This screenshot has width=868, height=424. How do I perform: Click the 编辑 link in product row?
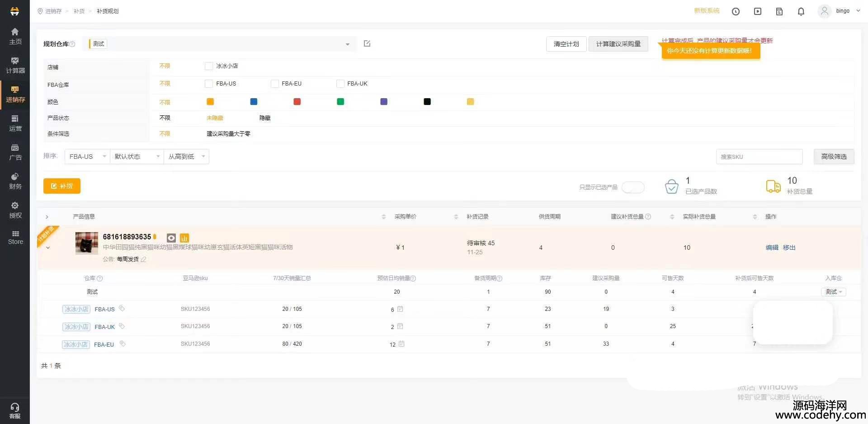pos(772,248)
